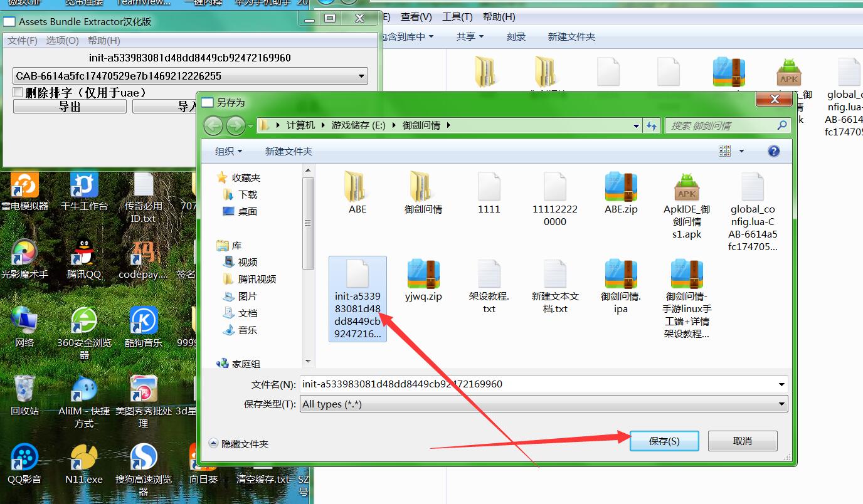Open the 组织 dropdown menu

point(228,151)
